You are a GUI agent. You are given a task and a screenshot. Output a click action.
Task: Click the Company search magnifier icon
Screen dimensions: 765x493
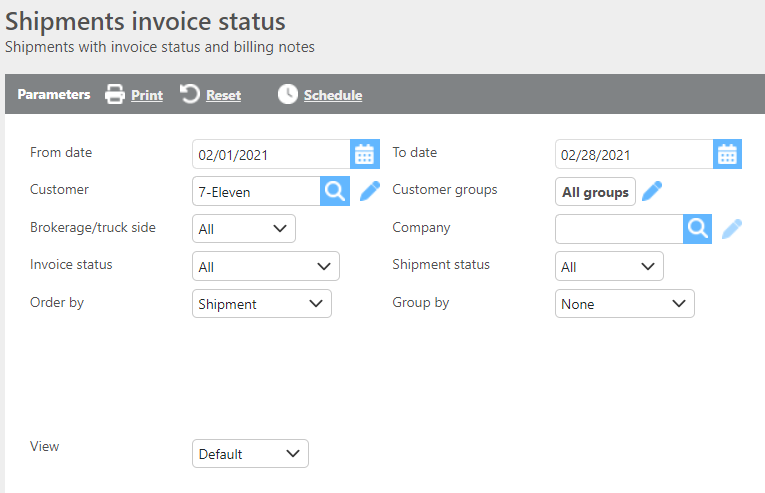click(x=697, y=229)
